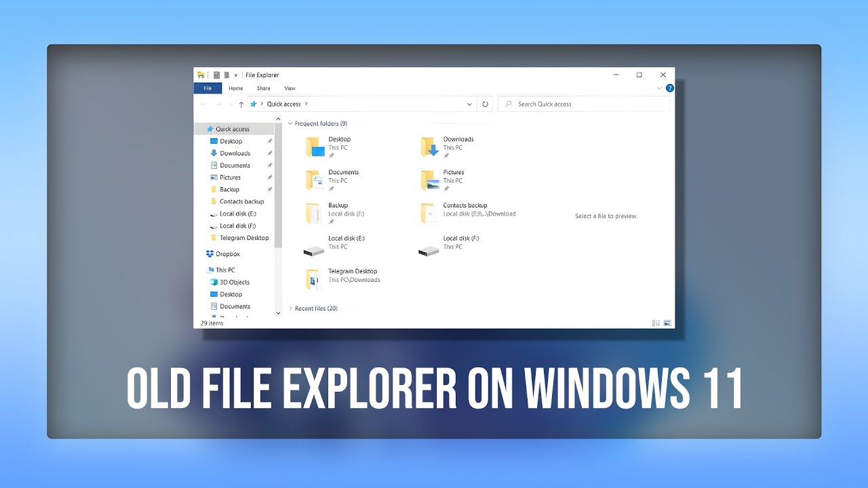Select Quick access in the navigation pane
The image size is (868, 488).
click(234, 129)
